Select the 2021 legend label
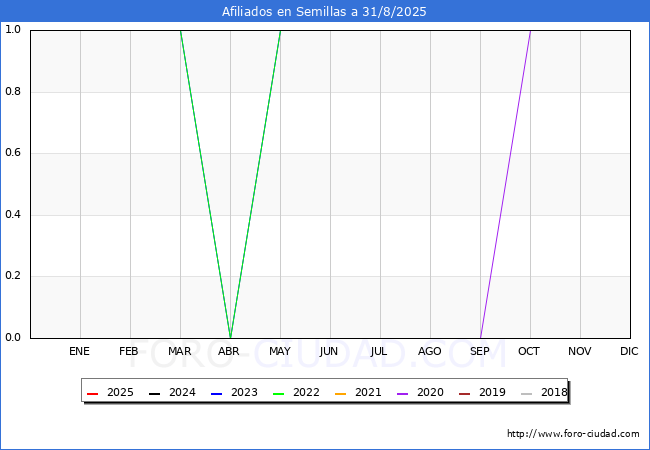650x450 pixels. (x=368, y=392)
